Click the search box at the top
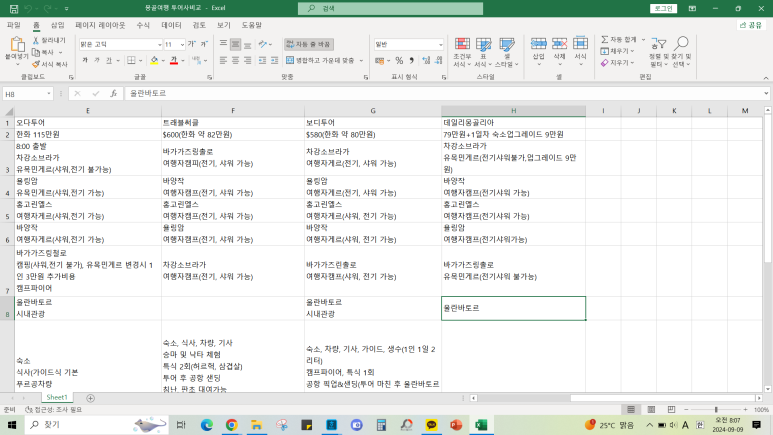Viewport: 773px width, 435px height. click(x=390, y=8)
